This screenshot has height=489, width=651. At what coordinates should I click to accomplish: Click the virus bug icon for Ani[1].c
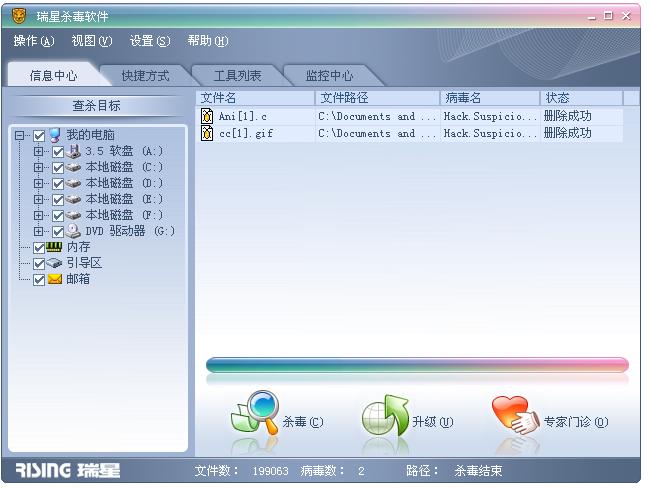[207, 116]
